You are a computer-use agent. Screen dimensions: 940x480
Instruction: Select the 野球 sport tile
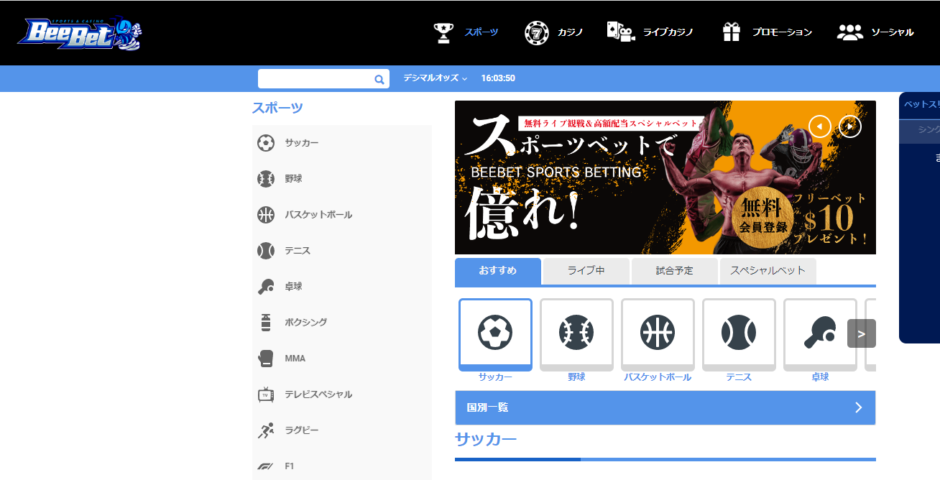click(x=576, y=334)
